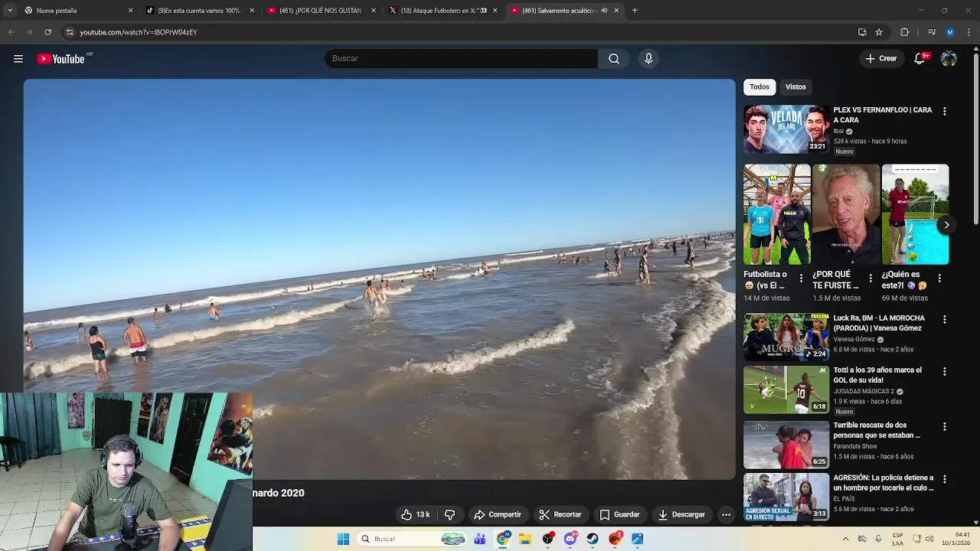Image resolution: width=980 pixels, height=551 pixels.
Task: Click the Recortar clip button
Action: (x=560, y=515)
